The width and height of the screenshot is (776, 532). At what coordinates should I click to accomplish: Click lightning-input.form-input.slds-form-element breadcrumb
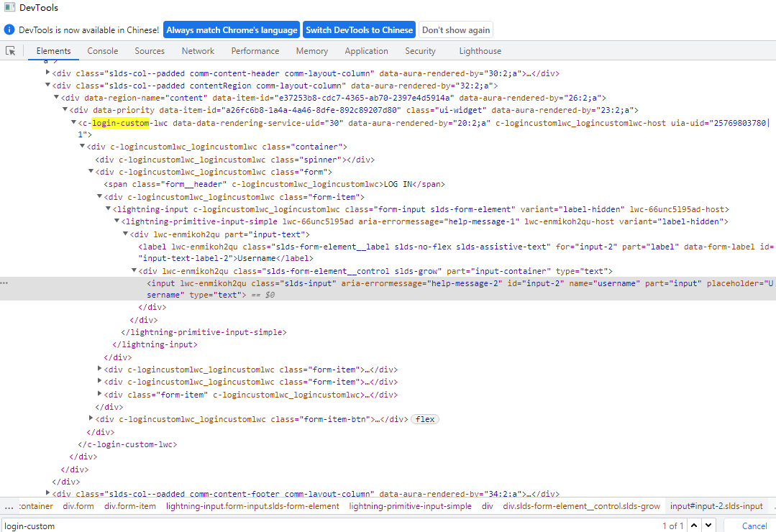252,506
